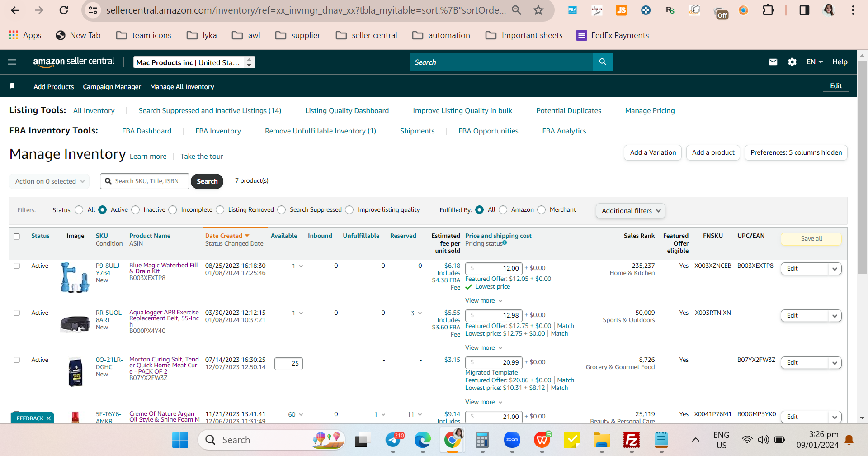Open the Telegram app in the taskbar

[393, 440]
